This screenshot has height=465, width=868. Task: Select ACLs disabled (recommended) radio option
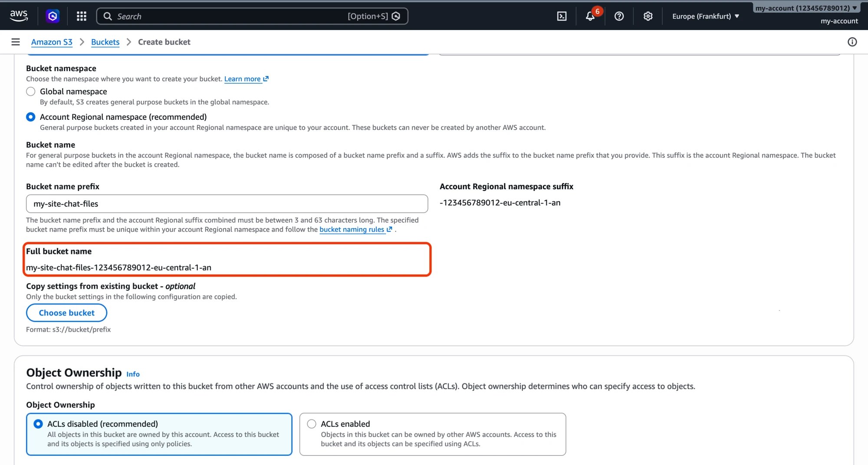38,424
